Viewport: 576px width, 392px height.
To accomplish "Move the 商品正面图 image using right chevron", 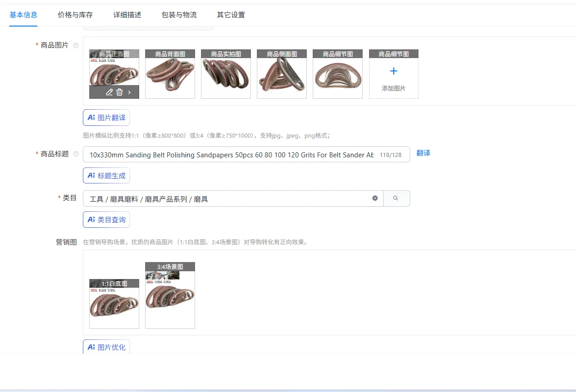I will [x=130, y=92].
